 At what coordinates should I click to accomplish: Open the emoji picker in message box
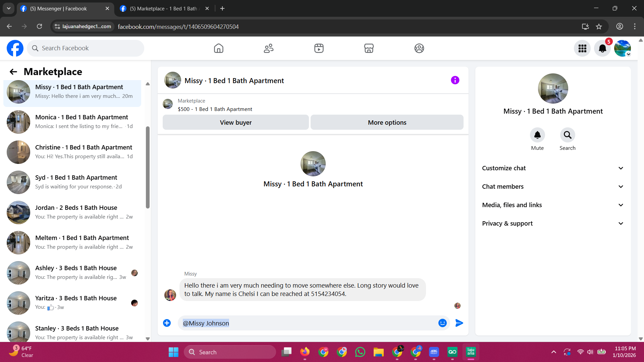click(442, 323)
